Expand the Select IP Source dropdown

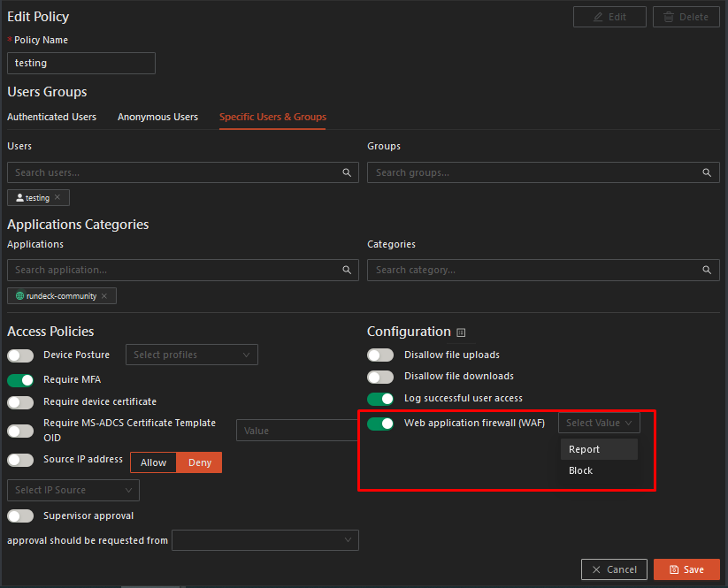(73, 490)
